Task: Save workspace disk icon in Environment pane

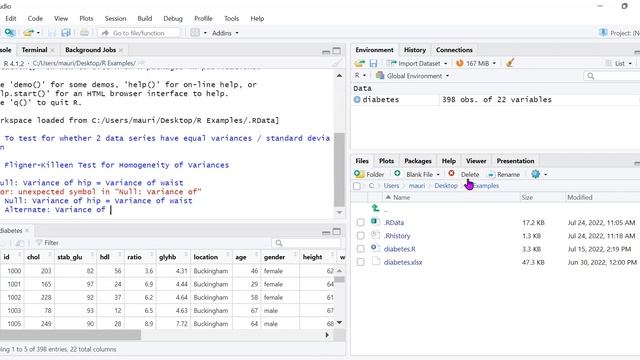Action: point(373,63)
